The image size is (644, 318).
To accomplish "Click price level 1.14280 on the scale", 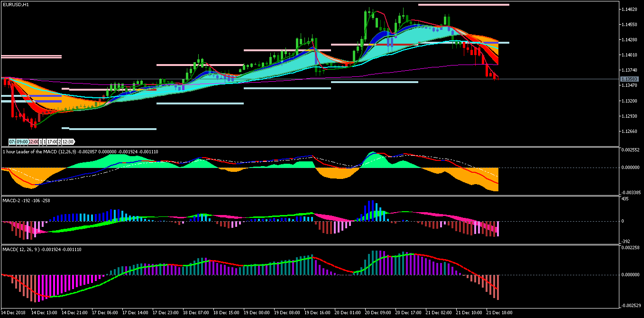I will [629, 40].
